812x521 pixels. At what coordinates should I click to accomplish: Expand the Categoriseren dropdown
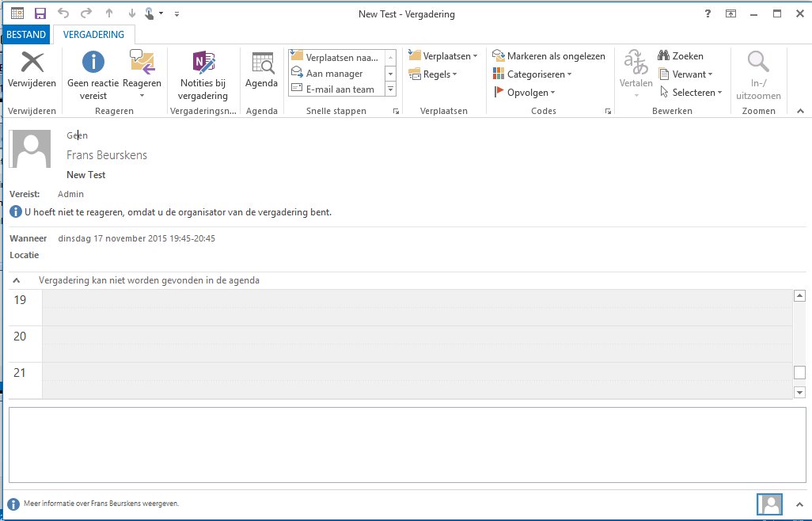pyautogui.click(x=532, y=74)
